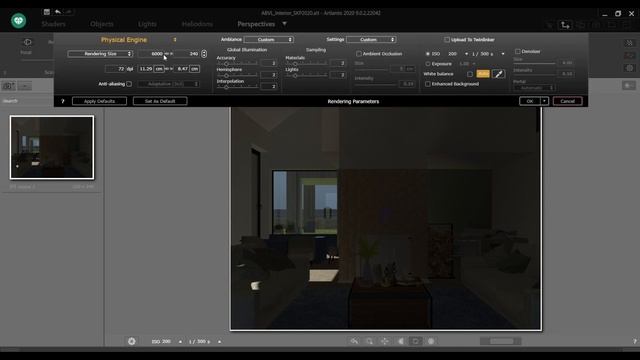This screenshot has width=640, height=360.
Task: Click the frame icon in bottom toolbar
Action: click(416, 341)
